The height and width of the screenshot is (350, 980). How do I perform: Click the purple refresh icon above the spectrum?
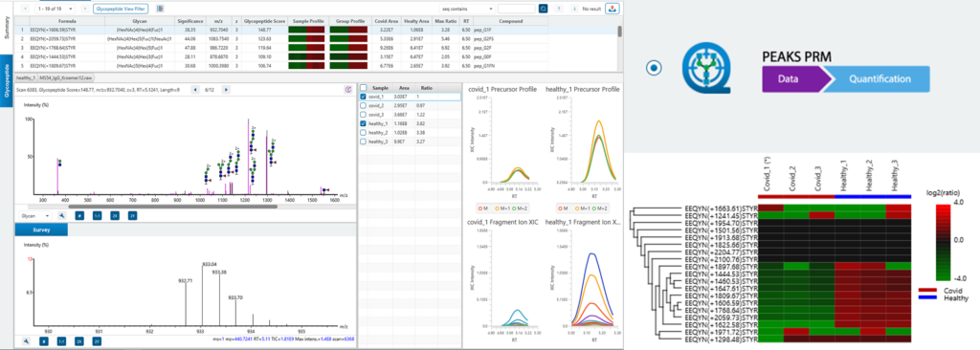click(348, 90)
